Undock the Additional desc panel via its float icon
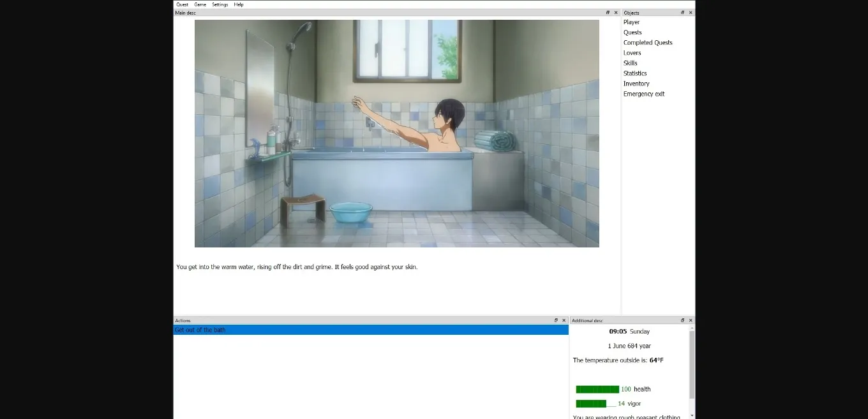The image size is (868, 419). click(x=682, y=320)
